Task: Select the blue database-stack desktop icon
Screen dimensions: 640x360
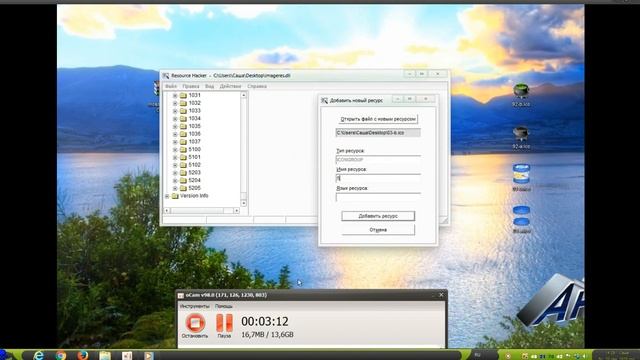Action: pyautogui.click(x=521, y=174)
